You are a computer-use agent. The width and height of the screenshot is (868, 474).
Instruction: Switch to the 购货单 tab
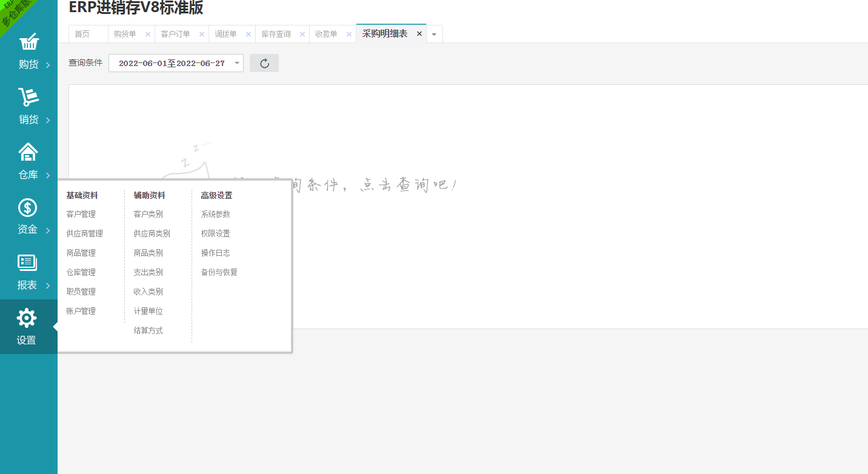tap(125, 35)
